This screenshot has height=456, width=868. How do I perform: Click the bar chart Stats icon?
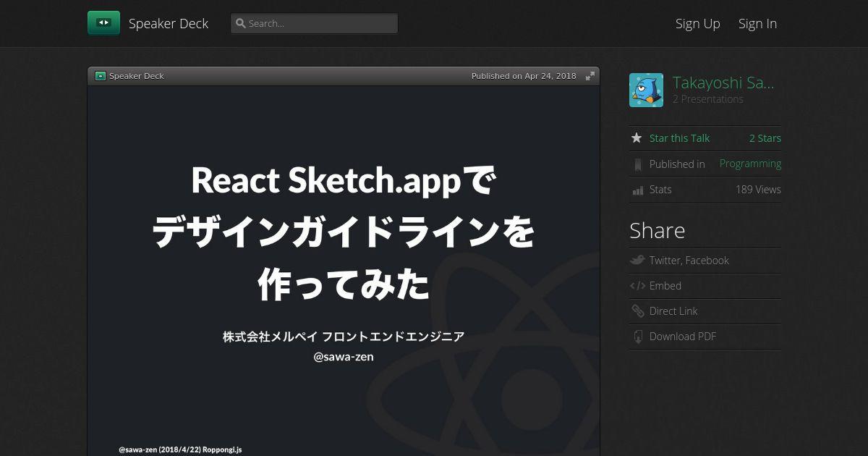point(637,190)
